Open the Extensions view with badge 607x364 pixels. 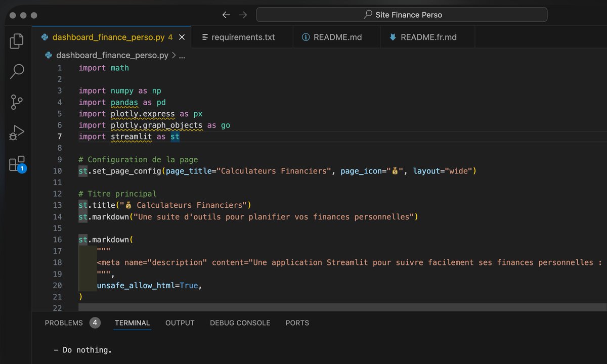17,164
